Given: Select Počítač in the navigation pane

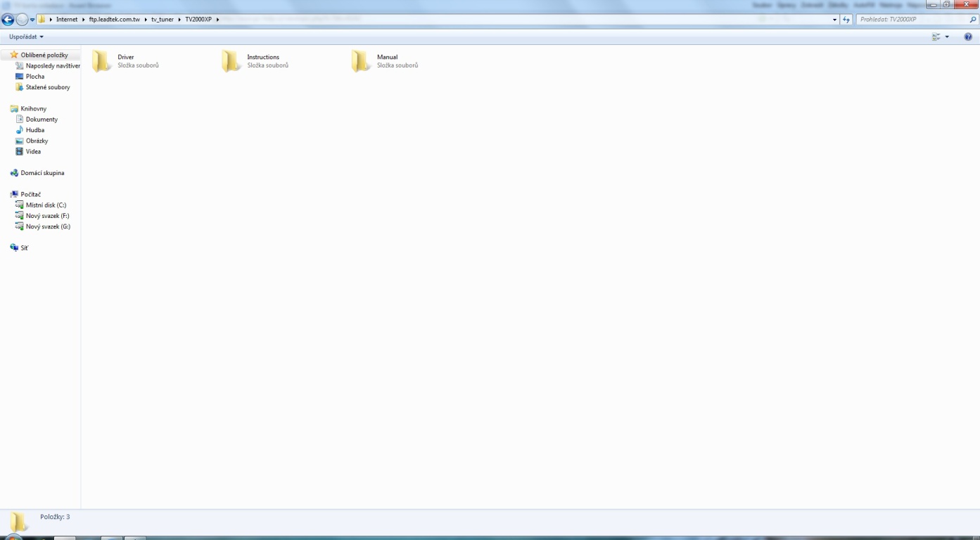Looking at the screenshot, I should pos(30,194).
